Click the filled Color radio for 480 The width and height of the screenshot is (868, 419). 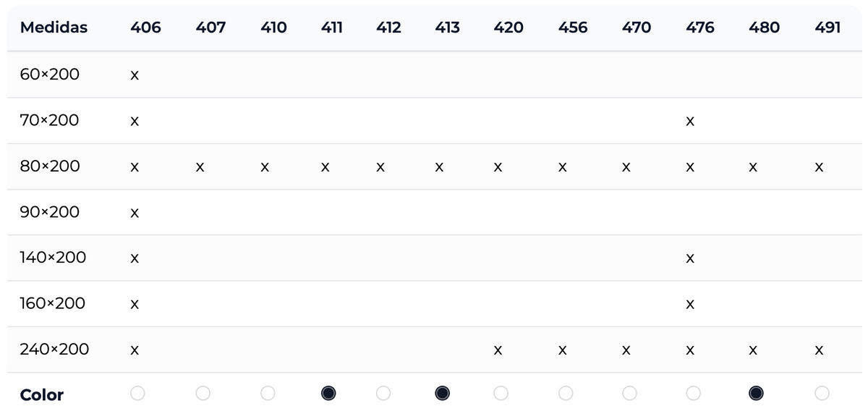[x=757, y=393]
